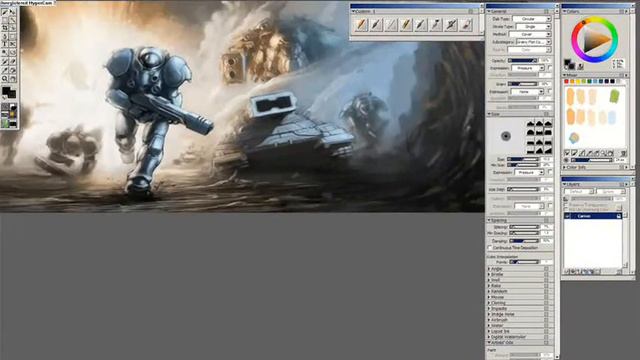This screenshot has height=360, width=640.
Task: Select the Canvas layer row
Action: (x=593, y=216)
